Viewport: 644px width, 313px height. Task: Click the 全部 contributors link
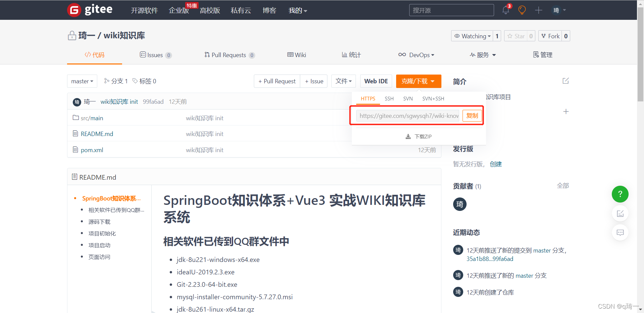(x=563, y=186)
